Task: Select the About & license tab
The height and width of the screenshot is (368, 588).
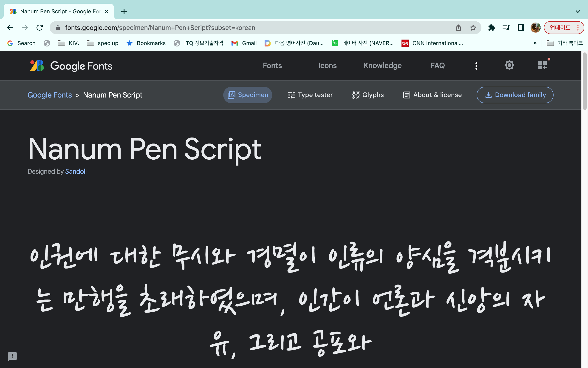Action: 432,95
